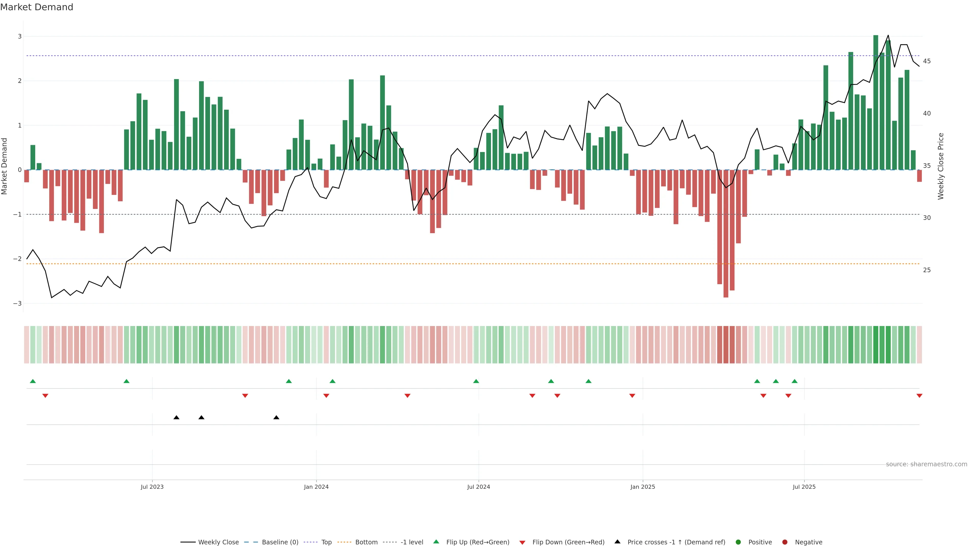Screen dimensions: 980x551
Task: Click the rightmost black price-cross triangle marker
Action: tap(277, 418)
